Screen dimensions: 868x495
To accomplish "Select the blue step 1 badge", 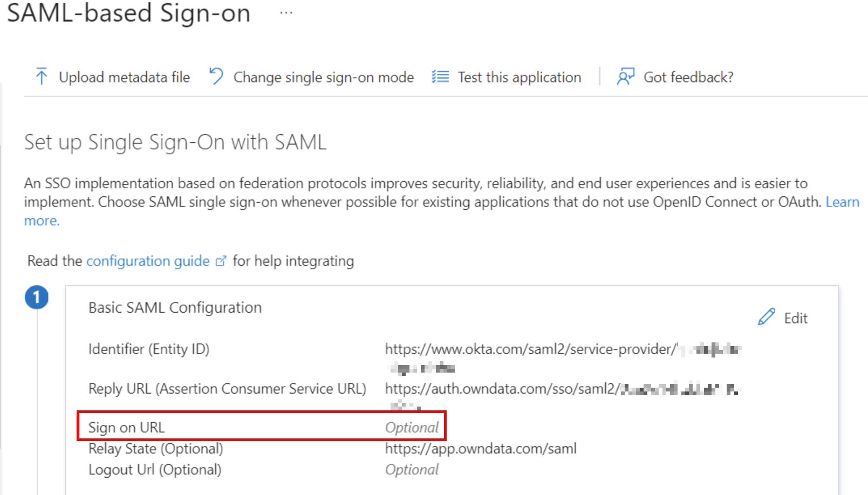I will click(37, 297).
